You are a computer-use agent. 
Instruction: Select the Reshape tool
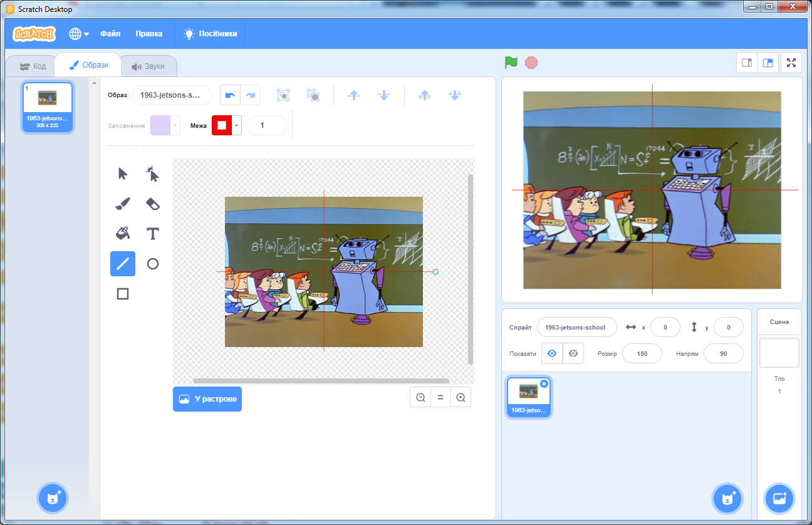click(153, 174)
